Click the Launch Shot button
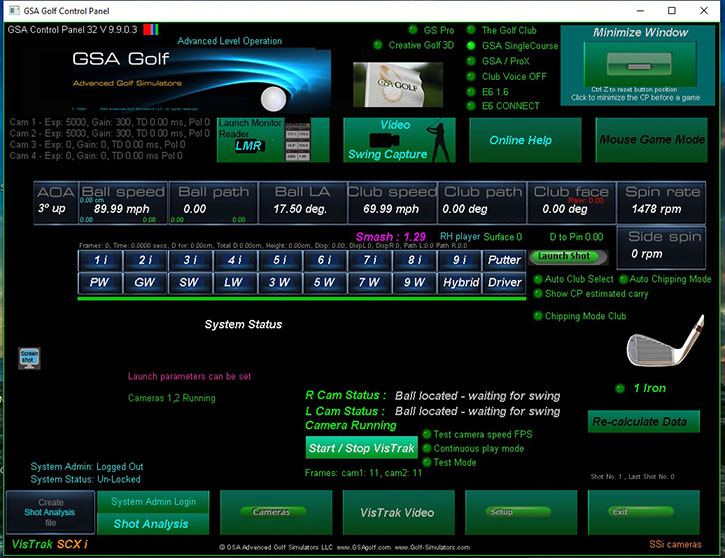Screen dimensions: 725x558 click(568, 257)
